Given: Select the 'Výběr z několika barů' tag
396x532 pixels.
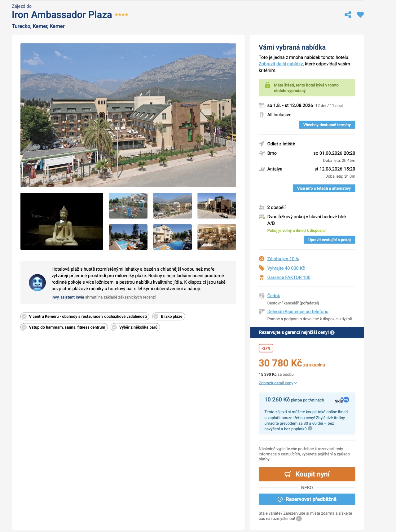Looking at the screenshot, I should (x=135, y=327).
